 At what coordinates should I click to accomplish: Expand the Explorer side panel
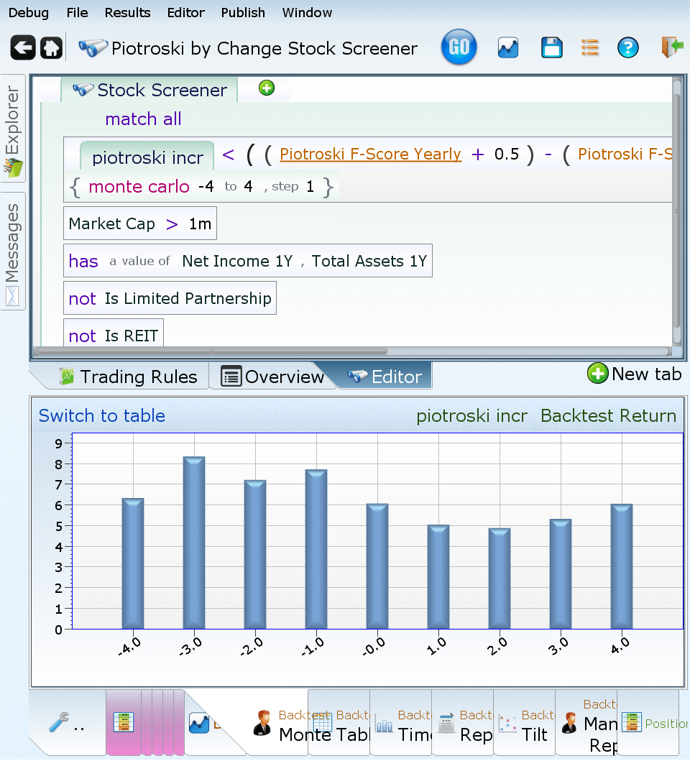[x=13, y=129]
